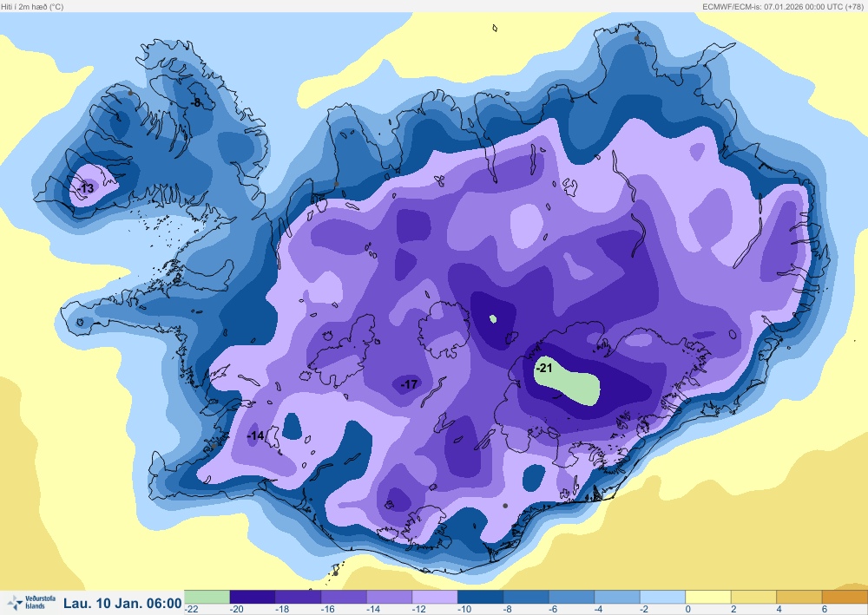Viewport: 868px width, 615px height.
Task: Select the light green -22 to -20 legend swatch
Action: 207,597
